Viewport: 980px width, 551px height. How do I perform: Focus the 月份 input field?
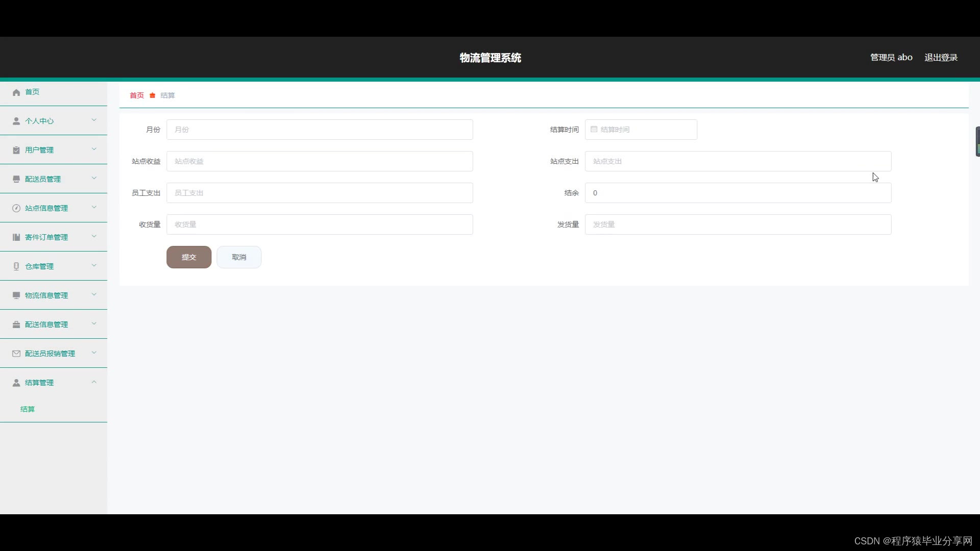click(x=320, y=130)
